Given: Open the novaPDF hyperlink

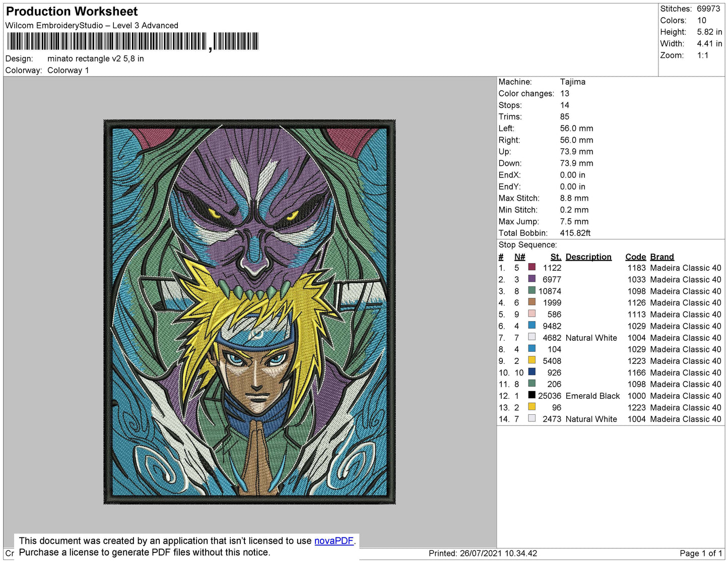Looking at the screenshot, I should click(334, 541).
